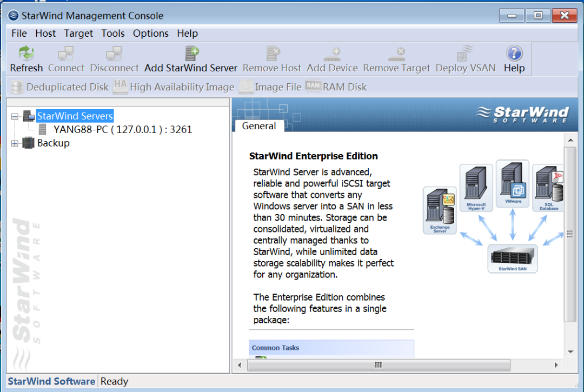The width and height of the screenshot is (584, 392).
Task: Click the horizontal scrollbar thumb
Action: tap(379, 365)
